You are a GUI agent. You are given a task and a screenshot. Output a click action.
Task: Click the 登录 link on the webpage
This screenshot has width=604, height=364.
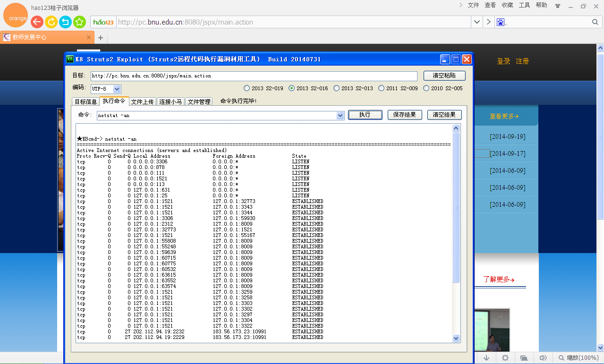[x=503, y=61]
